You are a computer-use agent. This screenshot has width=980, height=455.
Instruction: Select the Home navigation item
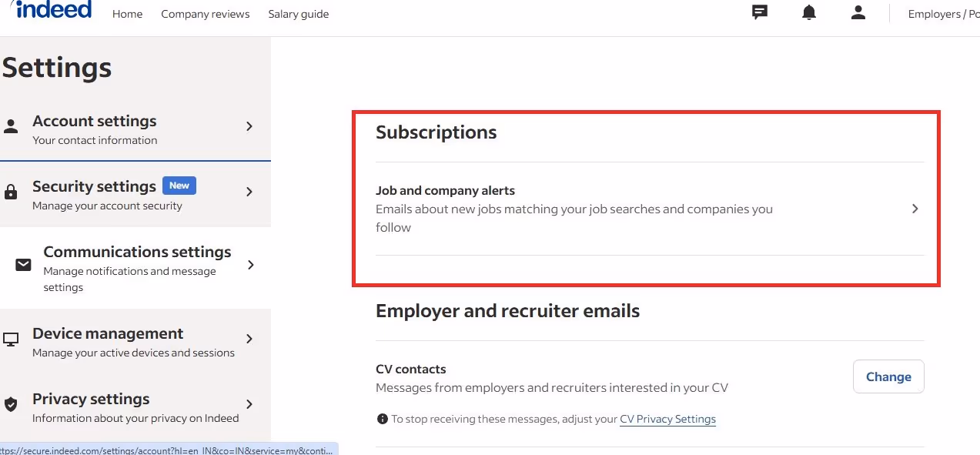[127, 13]
